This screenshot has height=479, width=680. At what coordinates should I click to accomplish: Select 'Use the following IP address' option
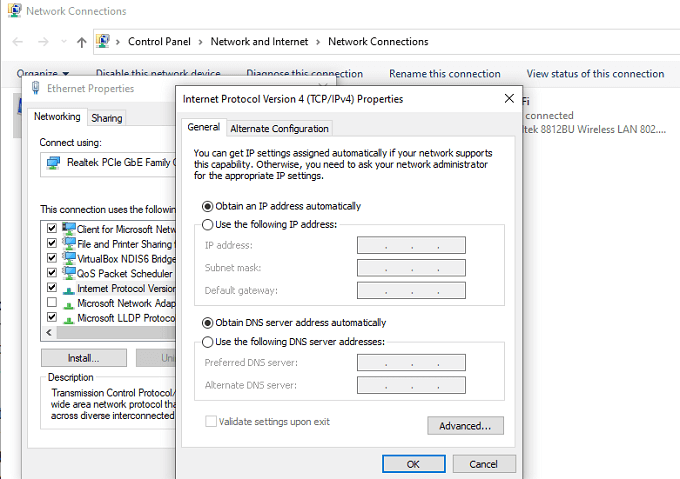tap(208, 225)
